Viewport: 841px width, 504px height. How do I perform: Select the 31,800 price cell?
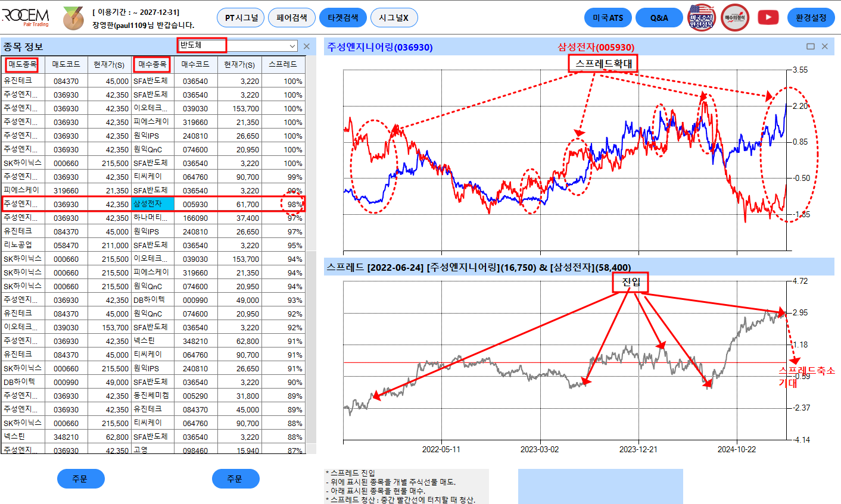click(x=239, y=396)
